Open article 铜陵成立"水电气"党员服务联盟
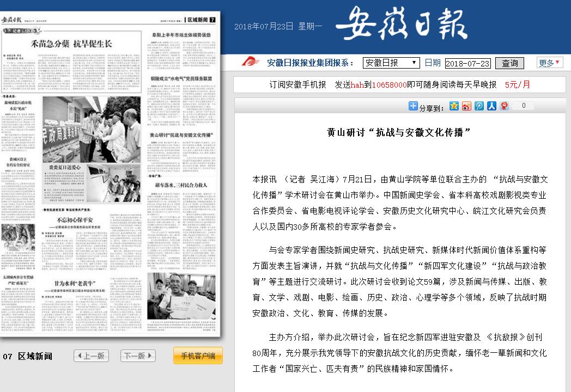The height and width of the screenshot is (392, 571). coord(181,78)
